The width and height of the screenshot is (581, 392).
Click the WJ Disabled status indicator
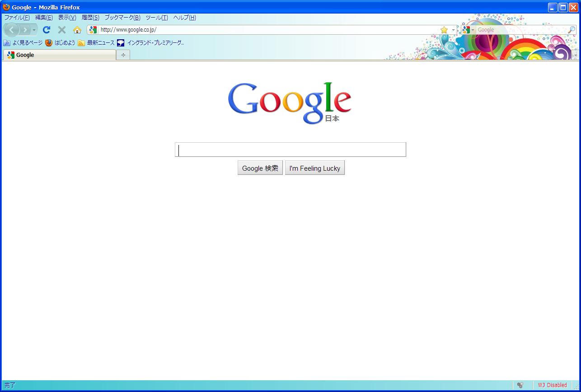(x=552, y=385)
